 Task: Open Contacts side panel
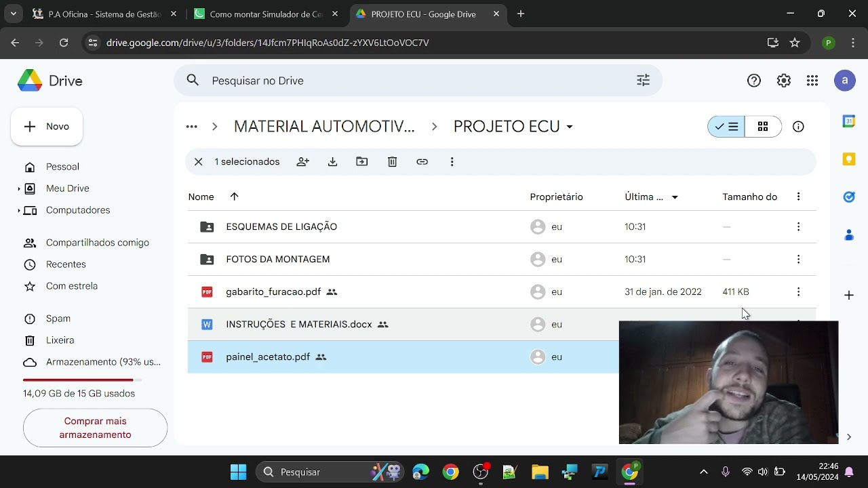point(849,235)
